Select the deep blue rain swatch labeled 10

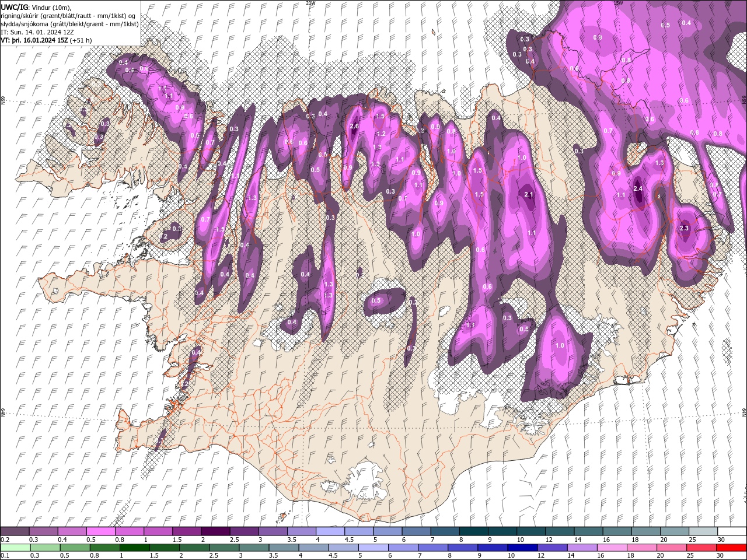click(521, 547)
